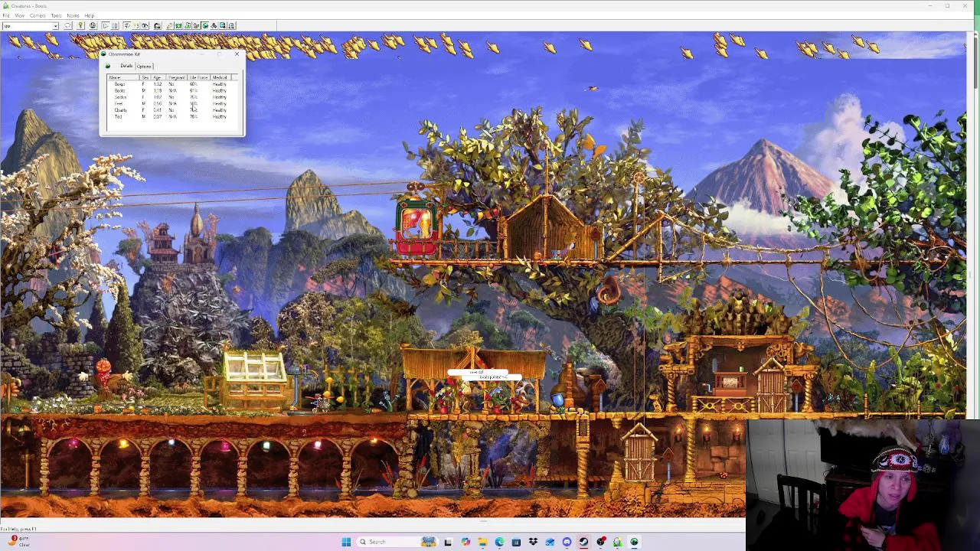Image resolution: width=980 pixels, height=551 pixels.
Task: Select the Ted row in Observation Kit
Action: click(x=173, y=117)
